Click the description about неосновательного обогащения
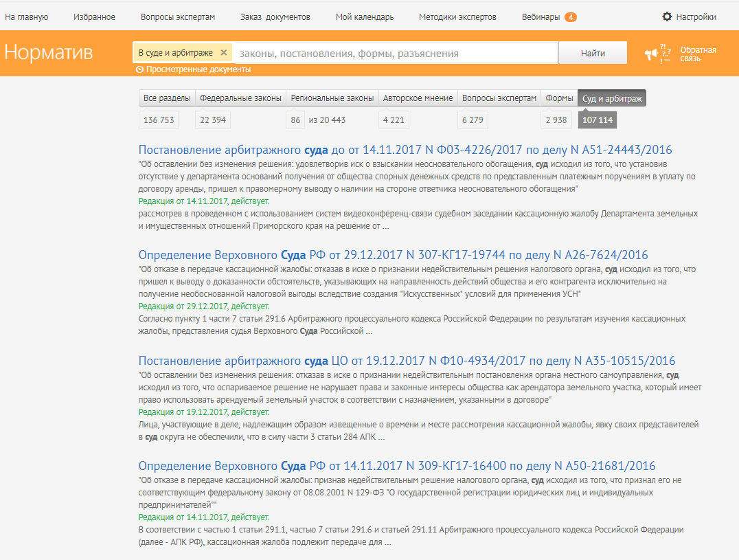 [417, 177]
